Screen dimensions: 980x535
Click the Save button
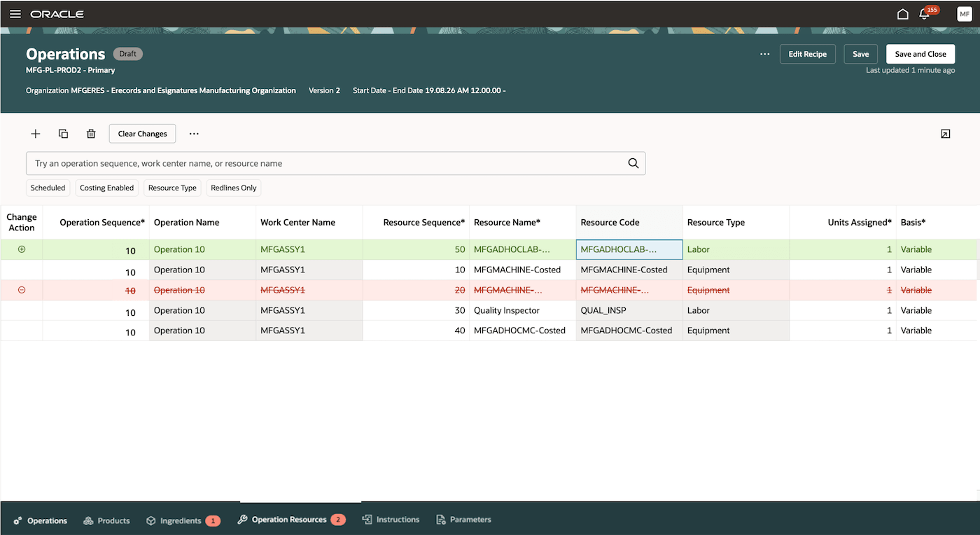pyautogui.click(x=861, y=54)
